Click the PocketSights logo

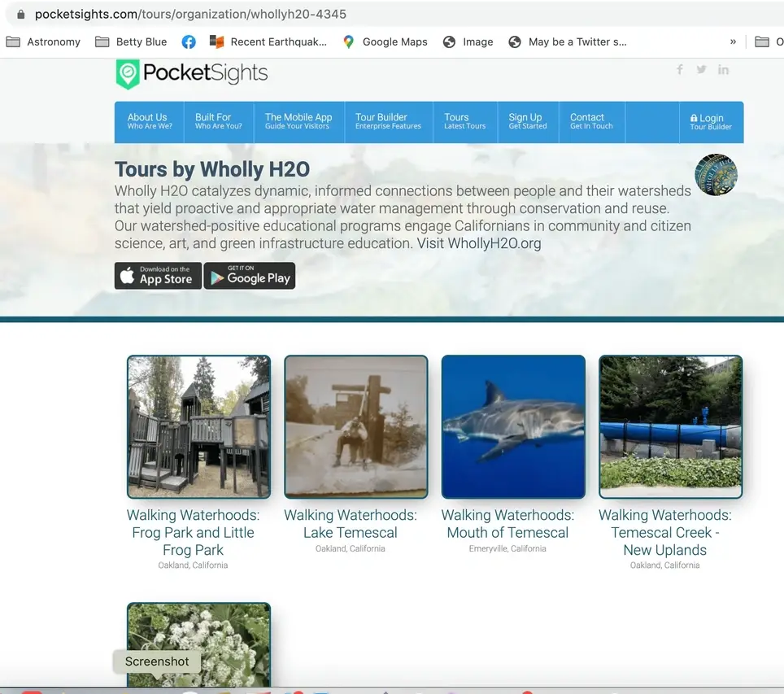point(192,74)
